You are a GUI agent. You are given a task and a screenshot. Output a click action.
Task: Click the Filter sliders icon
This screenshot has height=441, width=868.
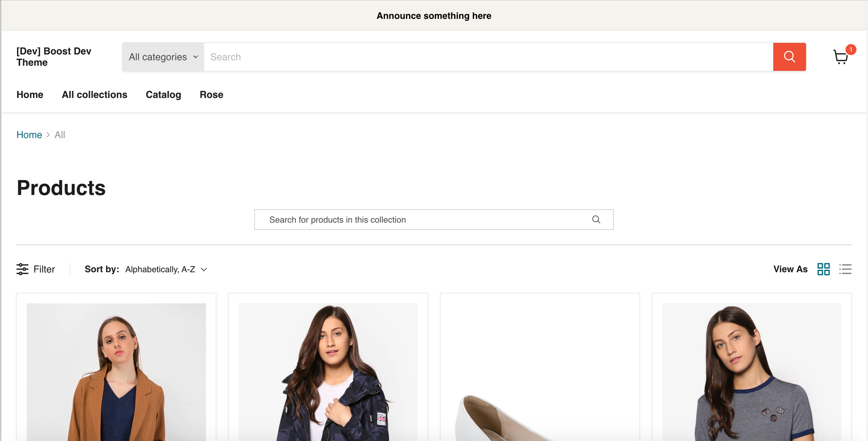pyautogui.click(x=22, y=269)
